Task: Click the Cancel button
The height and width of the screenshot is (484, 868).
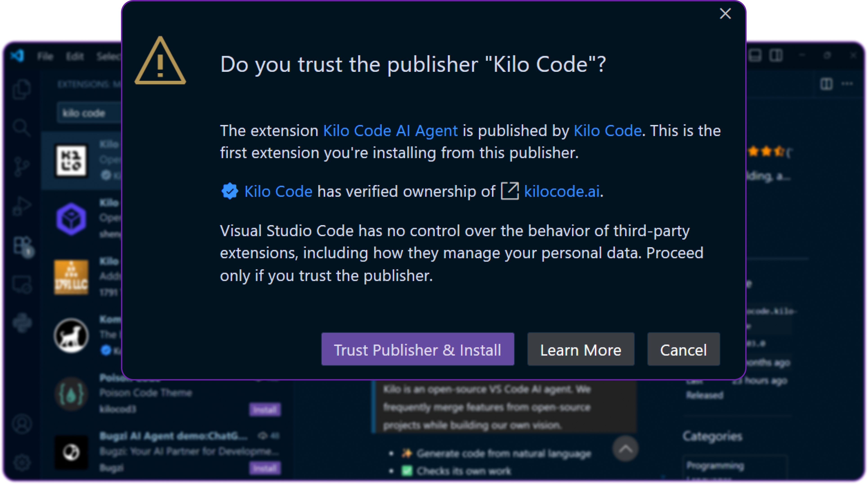Action: [683, 349]
